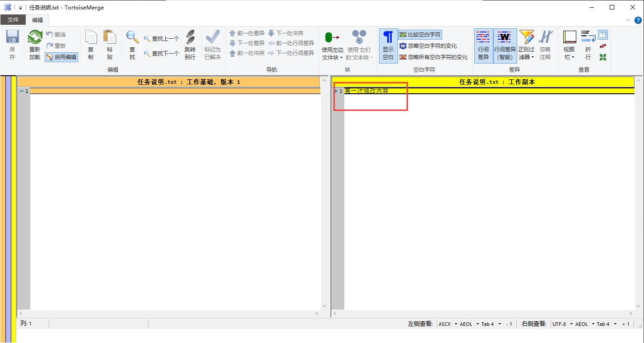The image size is (644, 343).
Task: Open the File (文件) menu tab
Action: [13, 20]
